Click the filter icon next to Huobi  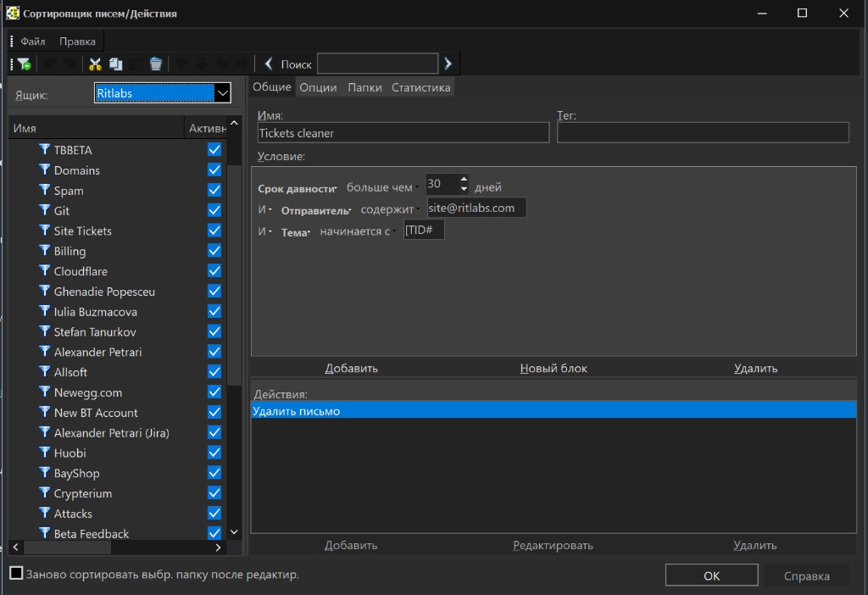45,453
